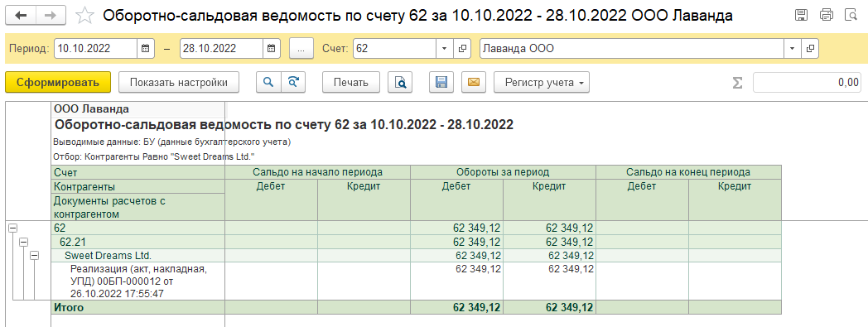This screenshot has width=868, height=327.
Task: Select the 62.21 subaccount row
Action: [x=416, y=242]
